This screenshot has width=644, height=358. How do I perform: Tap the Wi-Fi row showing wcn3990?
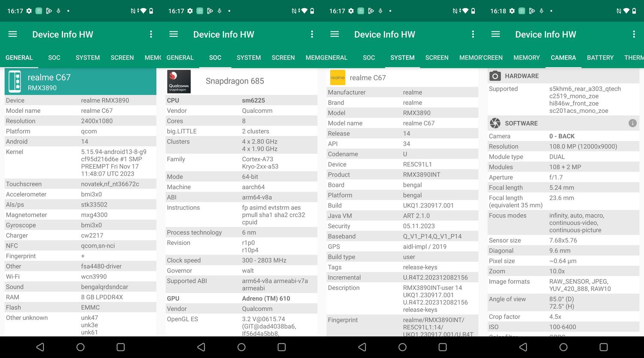pos(80,277)
